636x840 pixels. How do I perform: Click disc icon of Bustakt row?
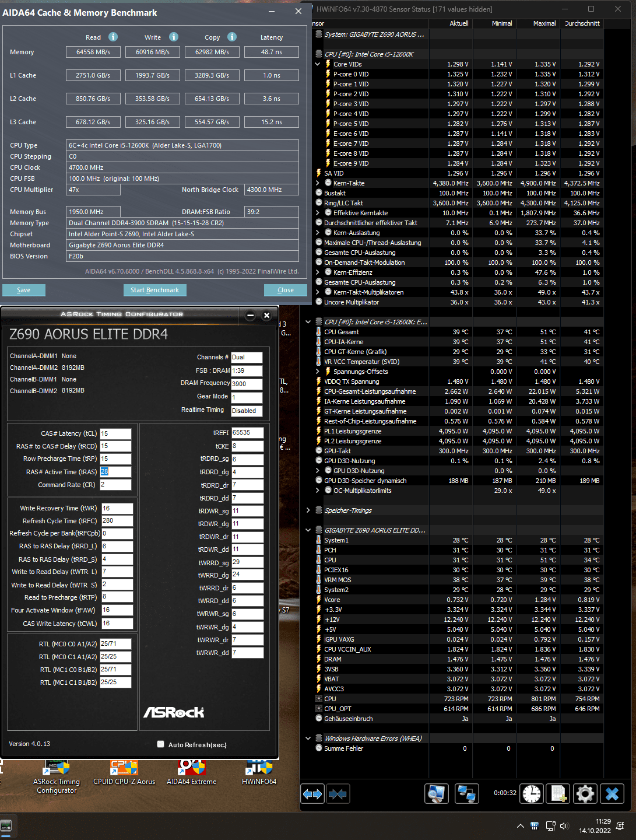[319, 193]
